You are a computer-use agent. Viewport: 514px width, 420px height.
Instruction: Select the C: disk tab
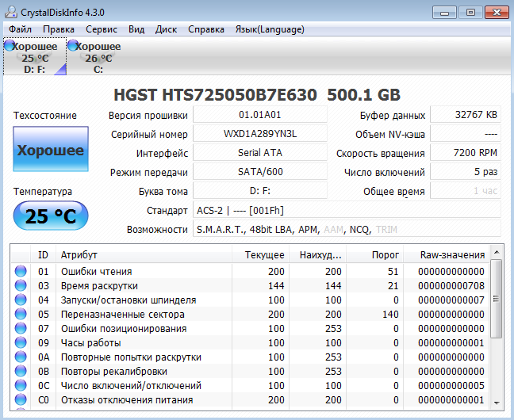click(x=98, y=56)
